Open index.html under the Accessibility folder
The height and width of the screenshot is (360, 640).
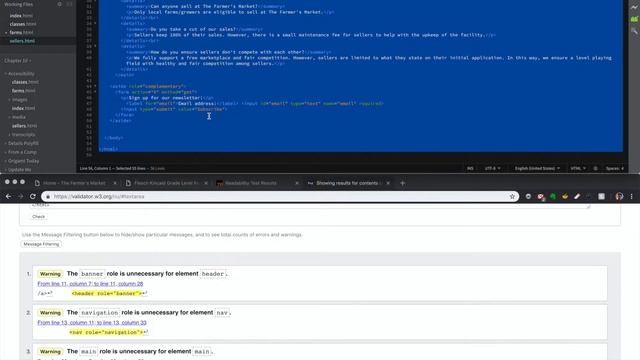pyautogui.click(x=23, y=108)
